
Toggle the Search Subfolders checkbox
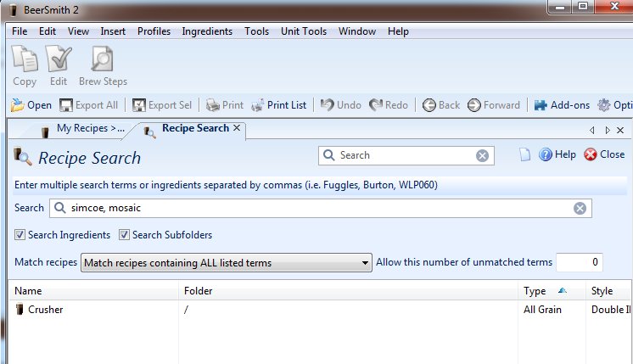[x=124, y=234]
